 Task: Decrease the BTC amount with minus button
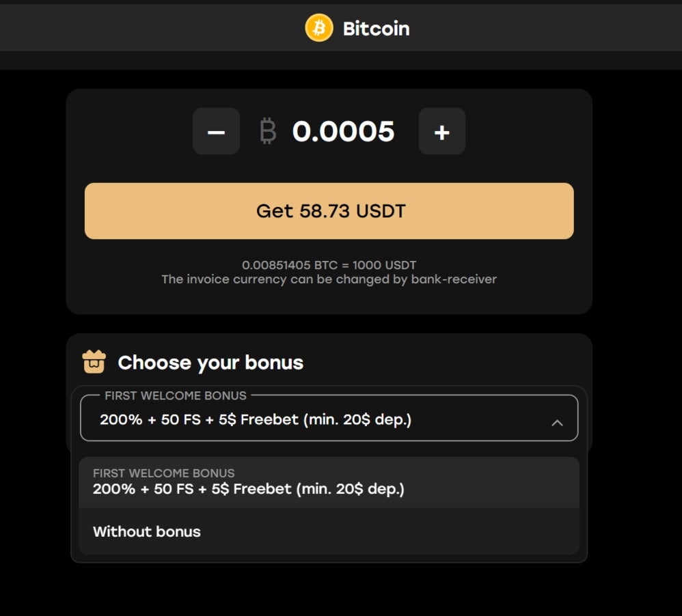click(x=216, y=131)
